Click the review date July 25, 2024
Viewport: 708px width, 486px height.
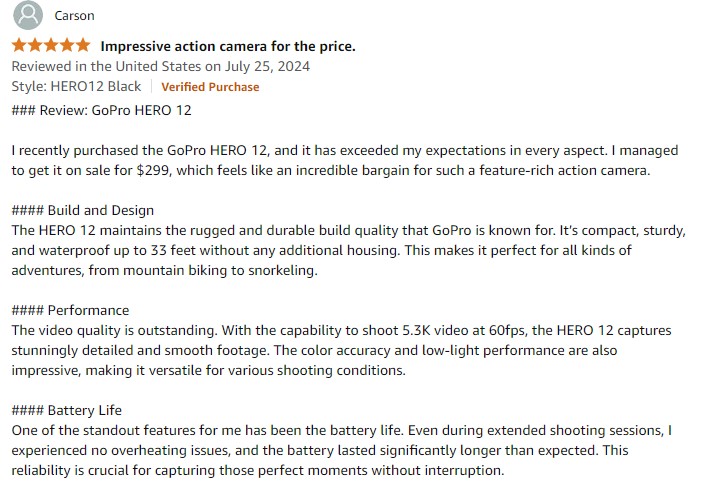[x=267, y=66]
